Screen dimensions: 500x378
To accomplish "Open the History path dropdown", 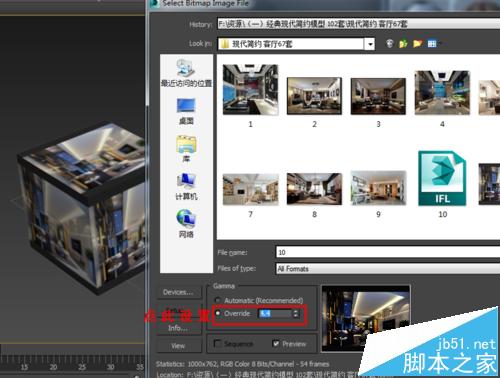I will pyautogui.click(x=359, y=24).
